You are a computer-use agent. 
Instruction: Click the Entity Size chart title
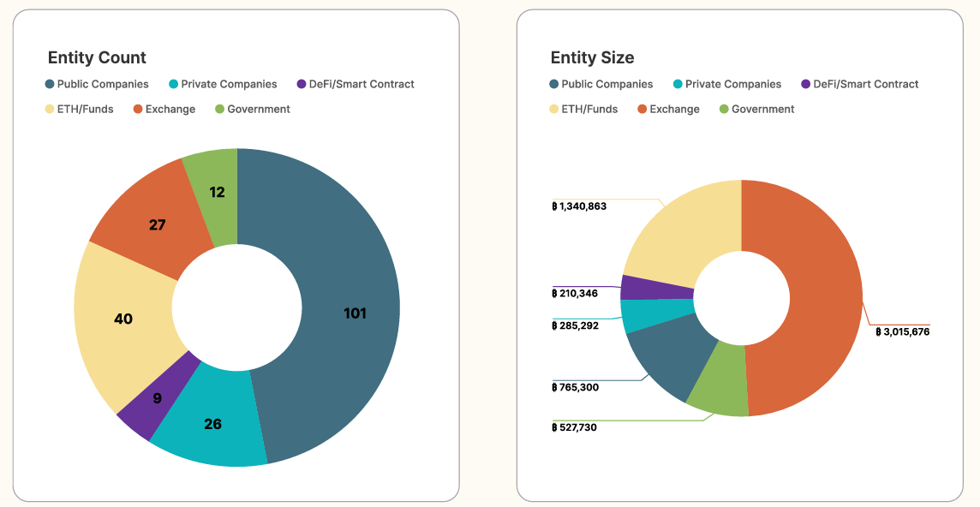pos(592,57)
